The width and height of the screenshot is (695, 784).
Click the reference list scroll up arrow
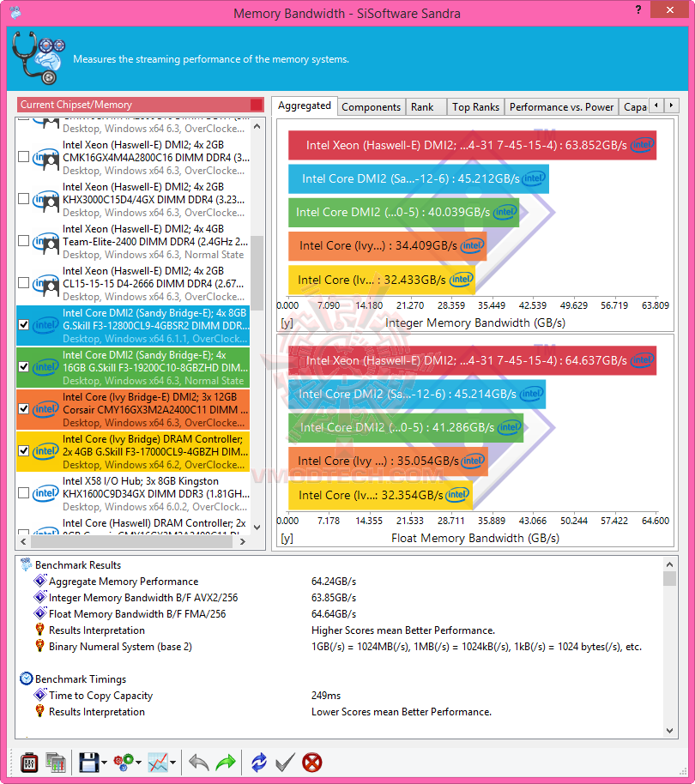click(x=257, y=126)
